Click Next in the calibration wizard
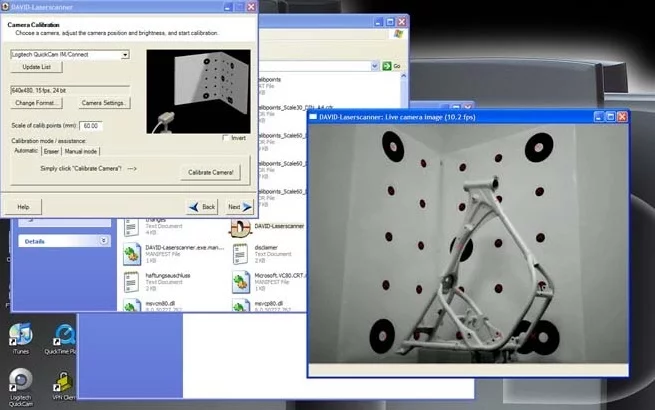 click(x=240, y=207)
